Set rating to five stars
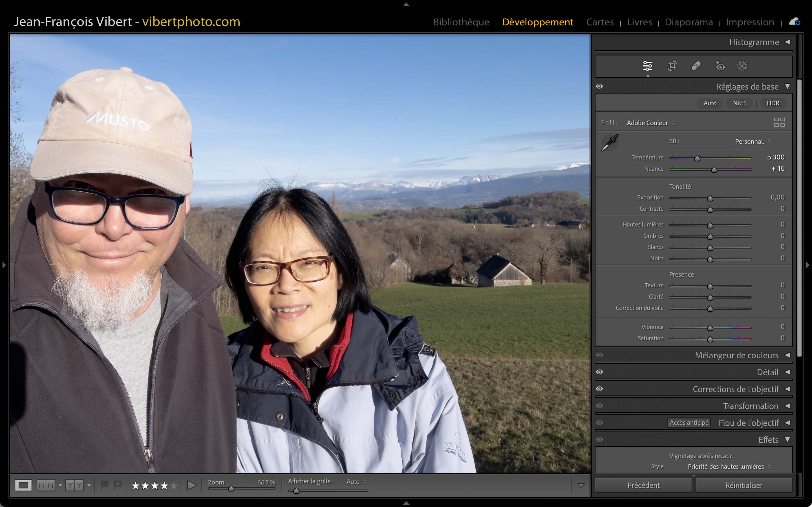This screenshot has height=507, width=812. click(x=174, y=485)
